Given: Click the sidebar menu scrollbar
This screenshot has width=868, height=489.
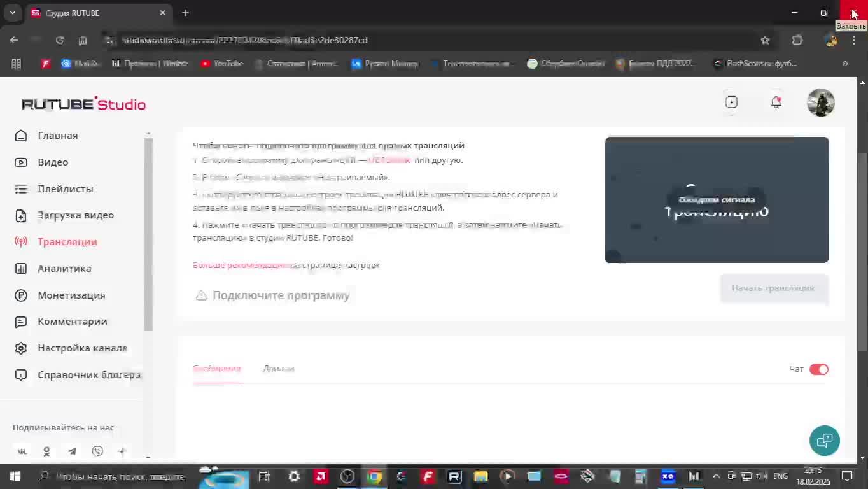Looking at the screenshot, I should pos(148,234).
